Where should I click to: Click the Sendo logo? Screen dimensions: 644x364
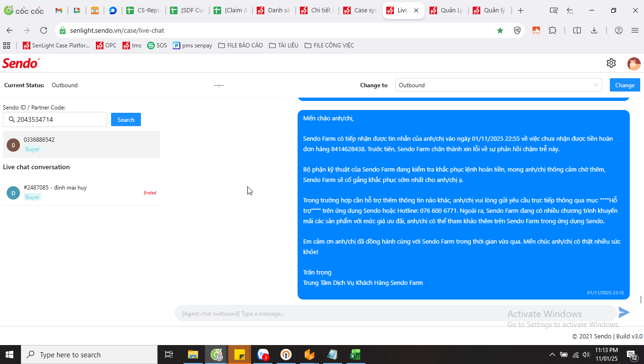(x=21, y=63)
